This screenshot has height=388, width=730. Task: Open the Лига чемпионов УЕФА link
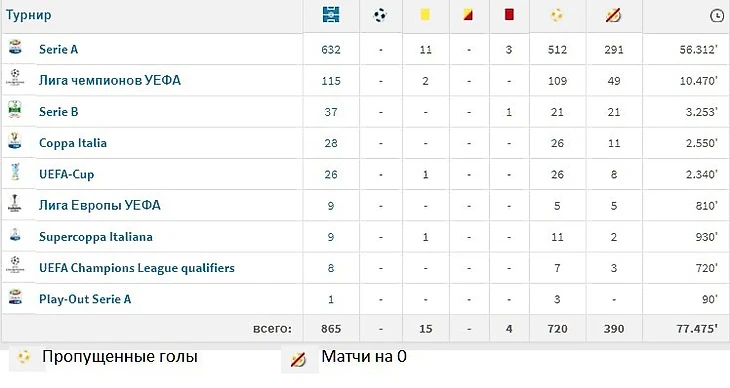(110, 81)
